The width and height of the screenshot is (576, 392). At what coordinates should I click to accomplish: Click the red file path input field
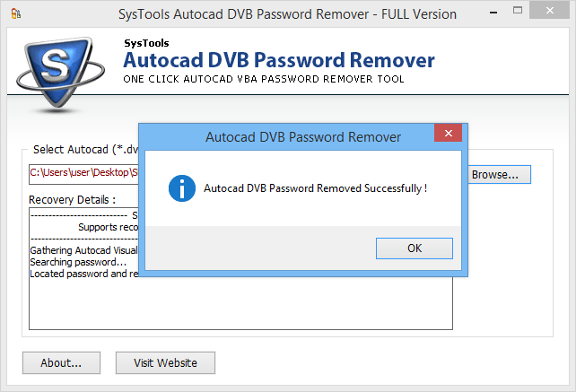pyautogui.click(x=83, y=171)
